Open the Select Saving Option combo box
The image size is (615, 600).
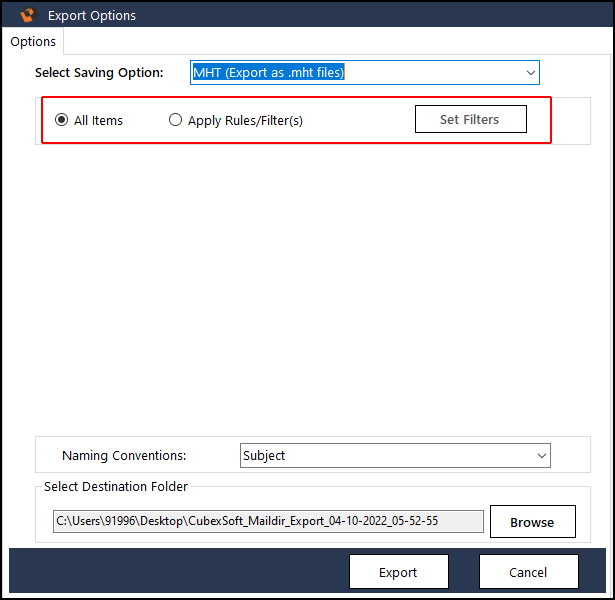coord(364,72)
